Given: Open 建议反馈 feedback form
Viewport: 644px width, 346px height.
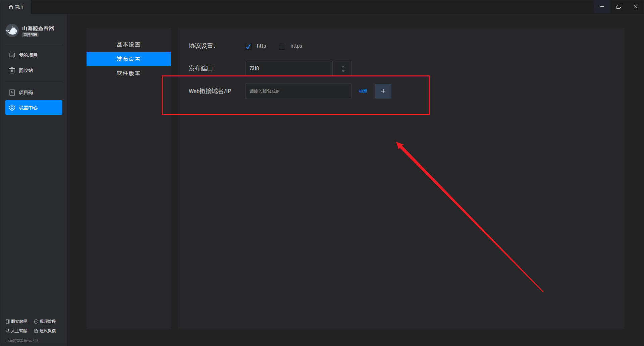Looking at the screenshot, I should [x=45, y=331].
